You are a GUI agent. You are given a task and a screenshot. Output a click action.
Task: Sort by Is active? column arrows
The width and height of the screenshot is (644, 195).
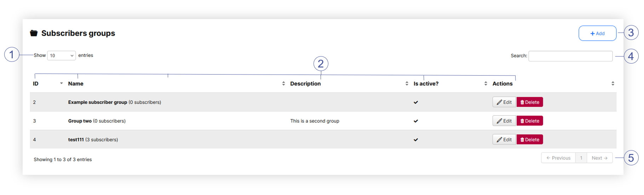pos(485,84)
